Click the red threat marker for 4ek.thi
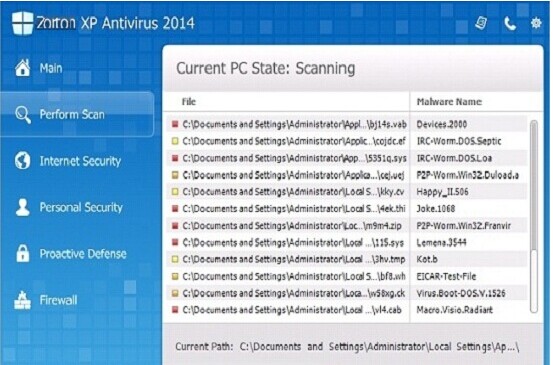This screenshot has height=365, width=553. [175, 209]
